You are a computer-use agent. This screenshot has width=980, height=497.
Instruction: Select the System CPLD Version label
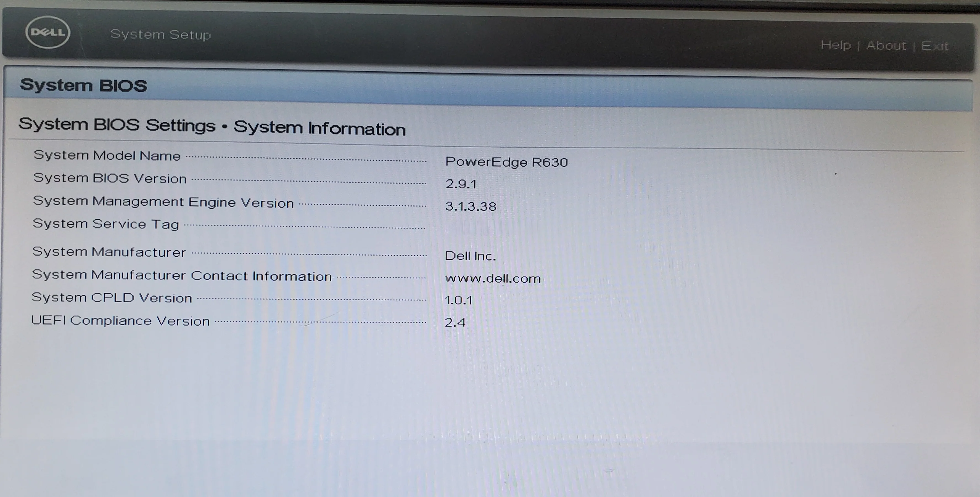(112, 297)
